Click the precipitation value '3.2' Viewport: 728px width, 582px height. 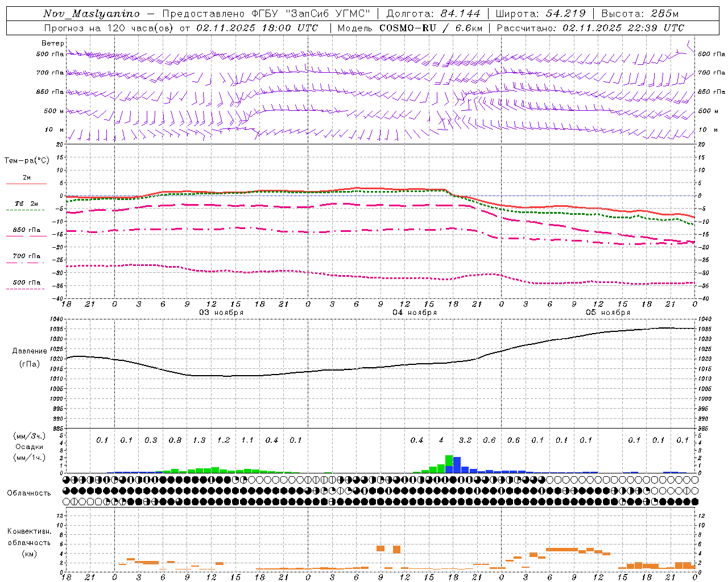pyautogui.click(x=465, y=440)
